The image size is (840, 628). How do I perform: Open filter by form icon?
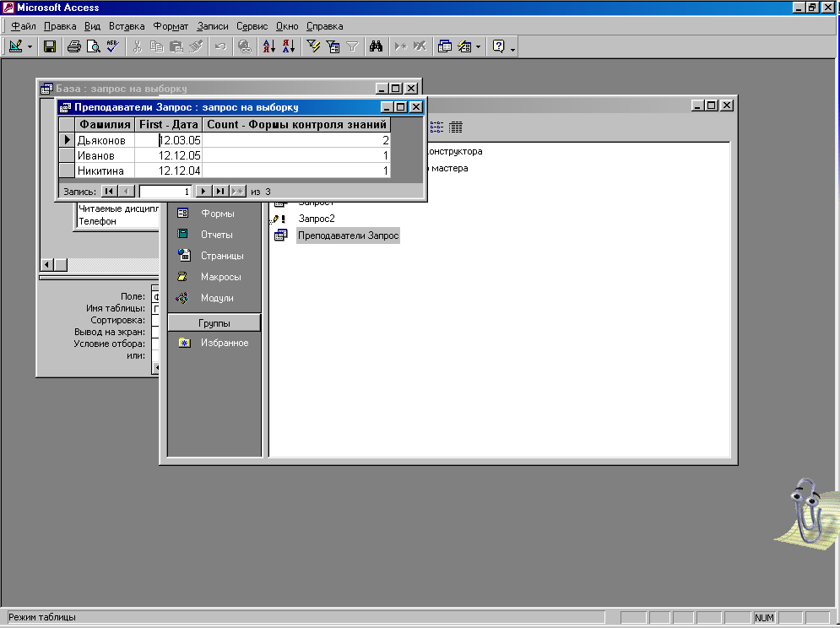pos(333,46)
